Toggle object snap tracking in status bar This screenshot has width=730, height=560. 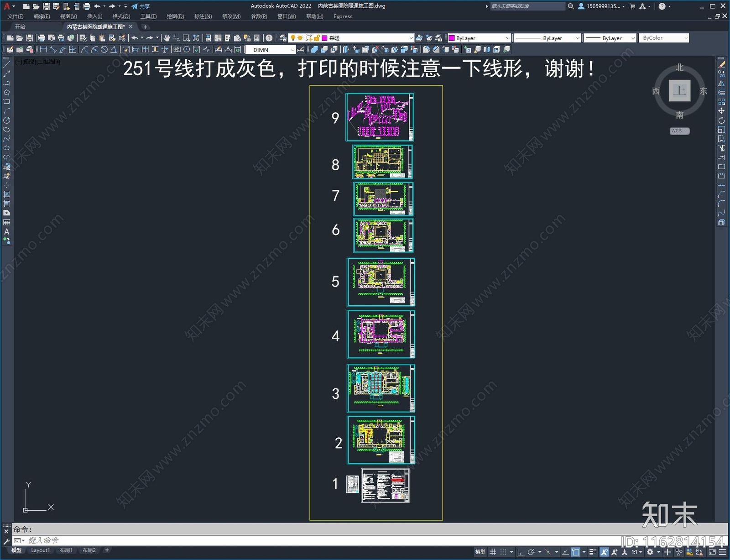pos(565,552)
